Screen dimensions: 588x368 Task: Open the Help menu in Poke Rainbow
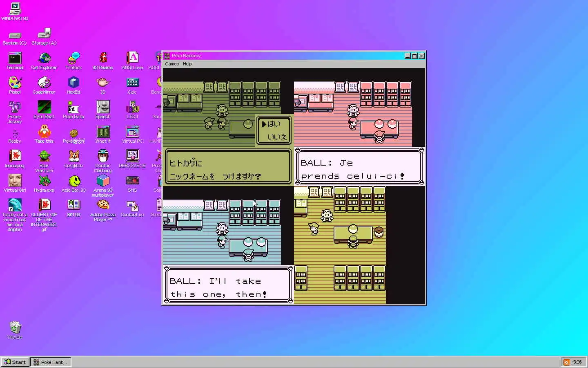coord(187,64)
